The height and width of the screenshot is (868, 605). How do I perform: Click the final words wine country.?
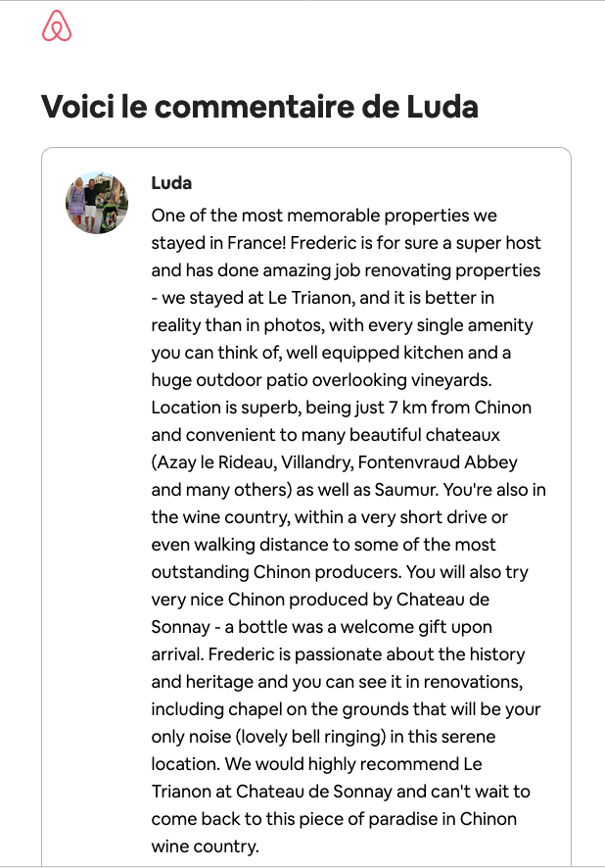click(x=205, y=846)
